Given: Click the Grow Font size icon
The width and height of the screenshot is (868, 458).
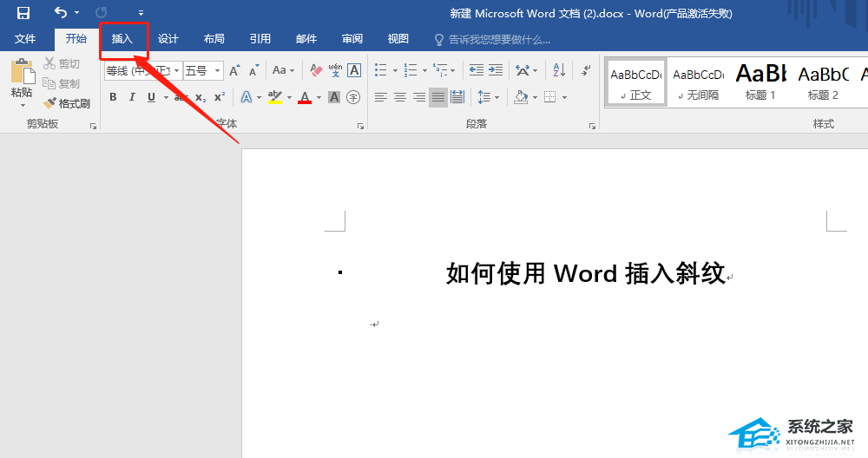Looking at the screenshot, I should pos(233,70).
